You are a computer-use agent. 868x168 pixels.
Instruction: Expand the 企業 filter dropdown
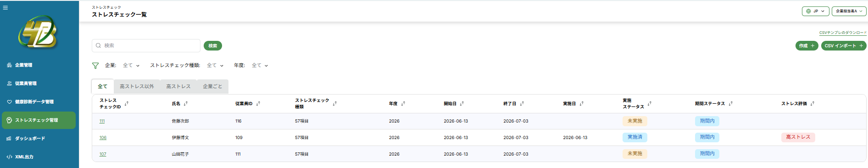point(131,66)
